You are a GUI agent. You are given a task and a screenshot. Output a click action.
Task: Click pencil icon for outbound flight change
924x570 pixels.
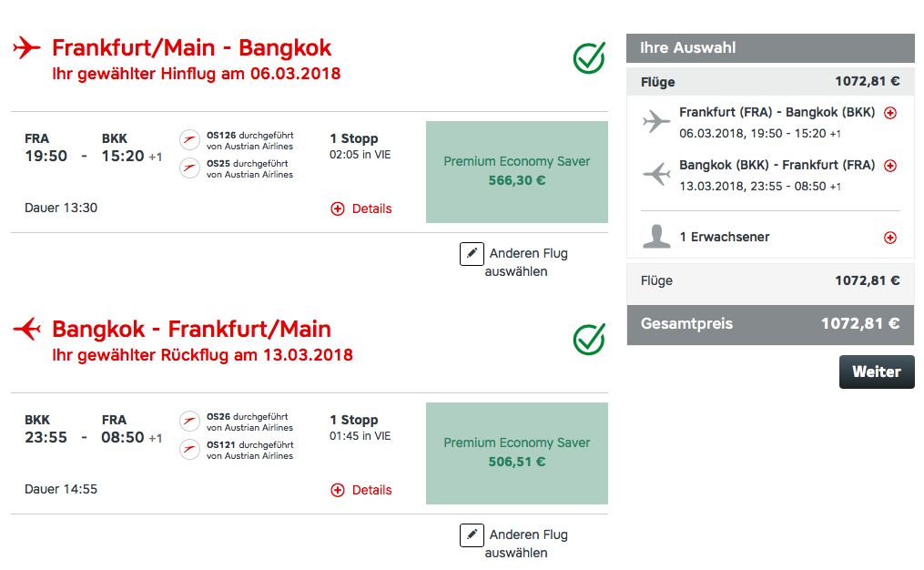tap(471, 254)
